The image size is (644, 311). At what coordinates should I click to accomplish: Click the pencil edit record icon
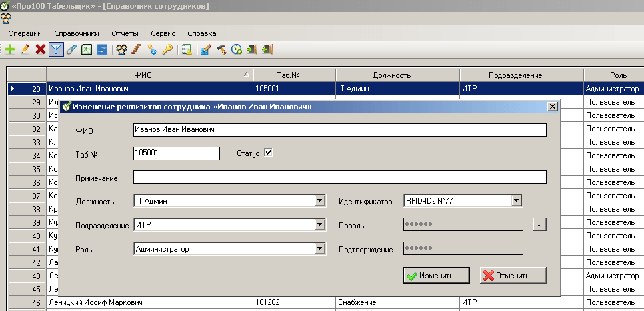25,50
